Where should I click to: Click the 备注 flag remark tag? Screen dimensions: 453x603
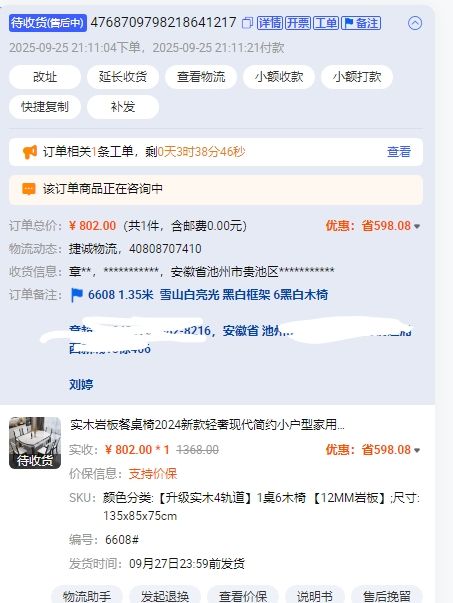[x=361, y=23]
